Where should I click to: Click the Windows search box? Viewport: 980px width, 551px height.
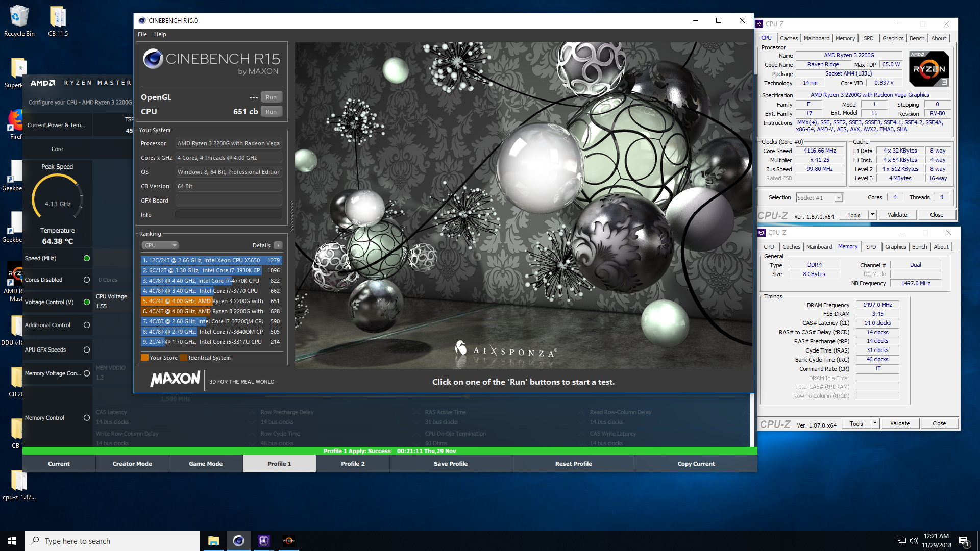[112, 541]
